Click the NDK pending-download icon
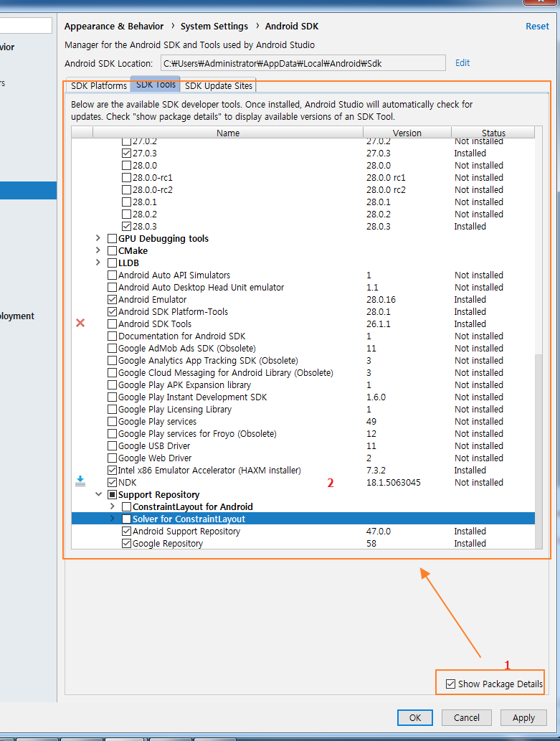Viewport: 560px width, 741px height. 80,481
